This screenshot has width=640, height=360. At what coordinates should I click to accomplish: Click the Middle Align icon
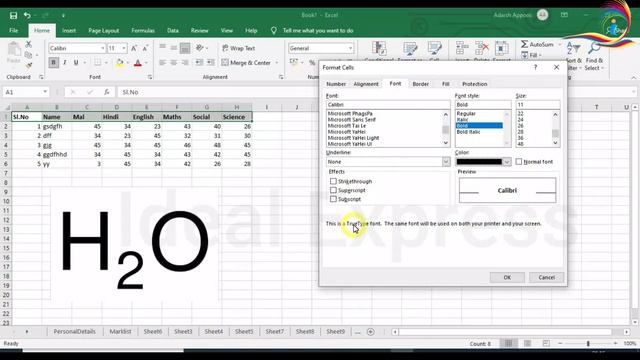(x=173, y=48)
